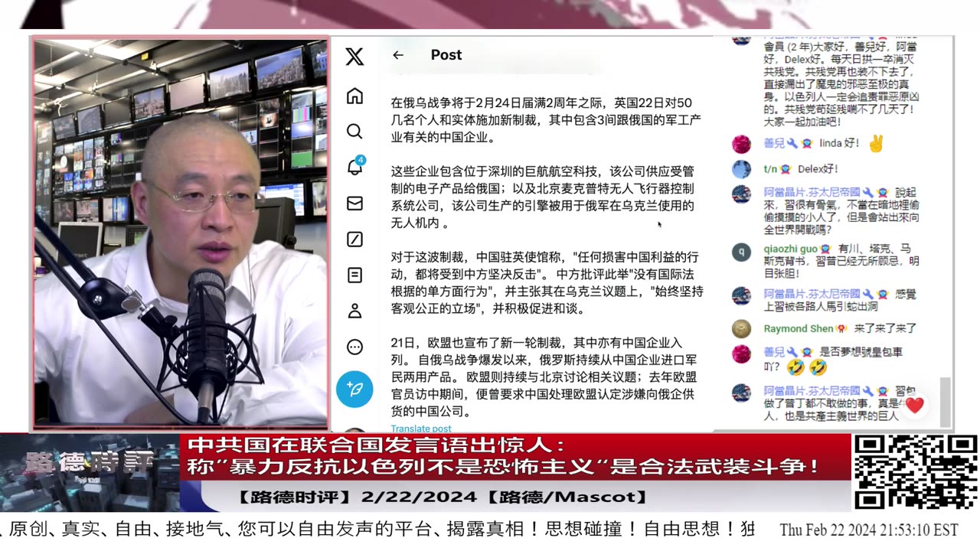
Task: Open Lists icon in sidebar
Action: [x=354, y=275]
